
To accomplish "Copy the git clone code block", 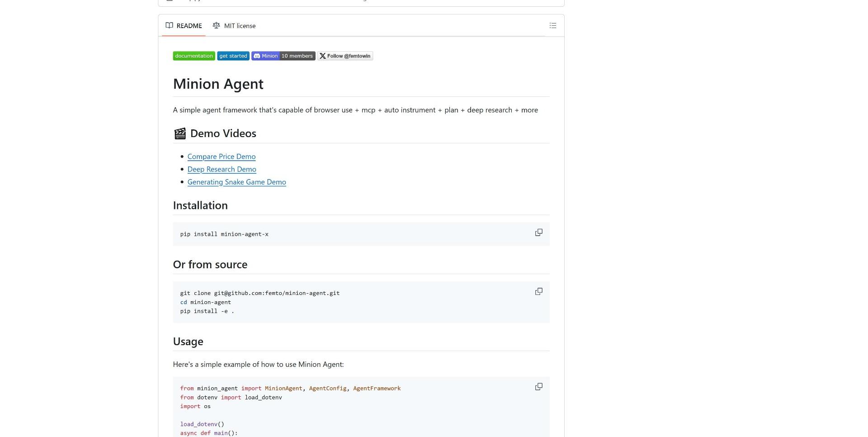I will 538,291.
